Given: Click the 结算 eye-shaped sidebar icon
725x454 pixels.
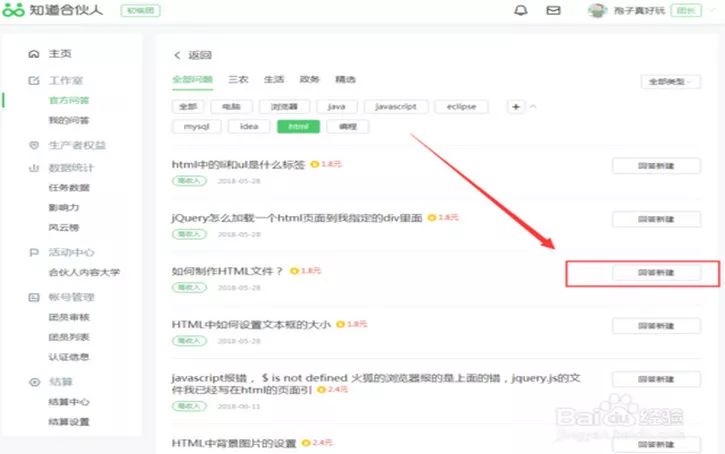Looking at the screenshot, I should [34, 382].
